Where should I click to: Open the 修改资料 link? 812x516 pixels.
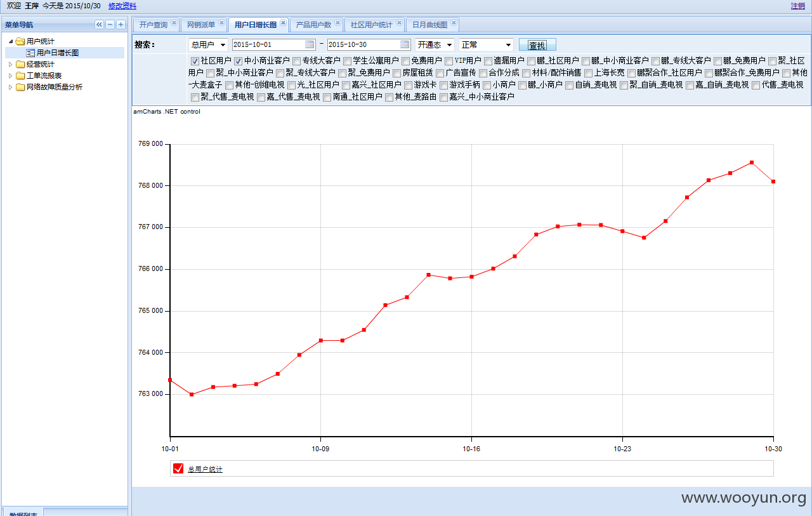tap(122, 6)
